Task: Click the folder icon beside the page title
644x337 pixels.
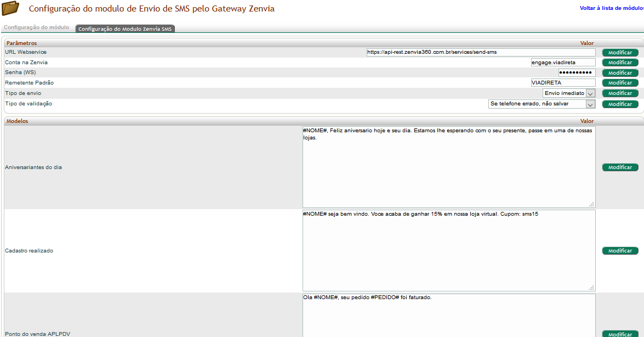Action: point(10,8)
